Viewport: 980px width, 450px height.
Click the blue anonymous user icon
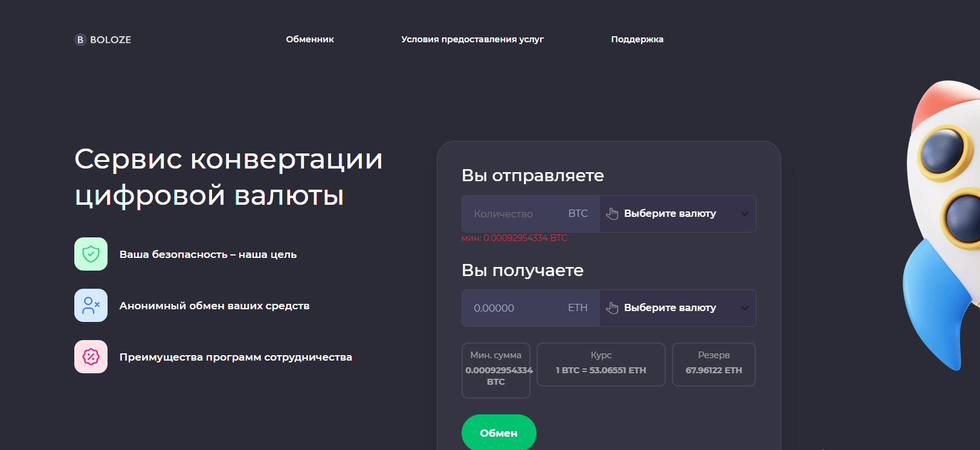[91, 306]
